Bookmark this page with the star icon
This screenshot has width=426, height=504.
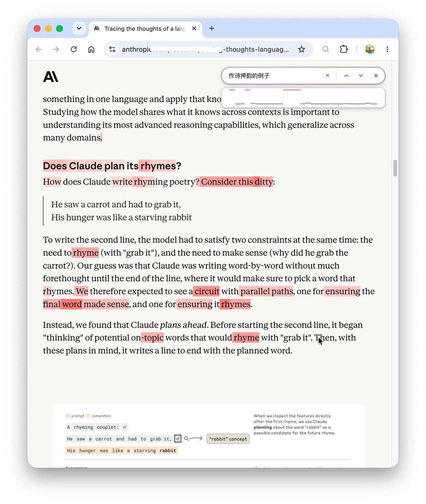(x=301, y=49)
